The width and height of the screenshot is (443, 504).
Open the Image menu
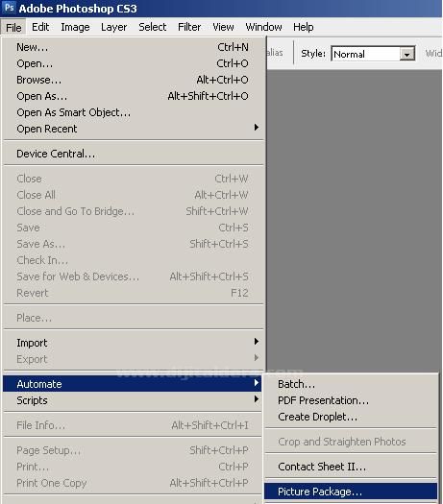pyautogui.click(x=75, y=27)
